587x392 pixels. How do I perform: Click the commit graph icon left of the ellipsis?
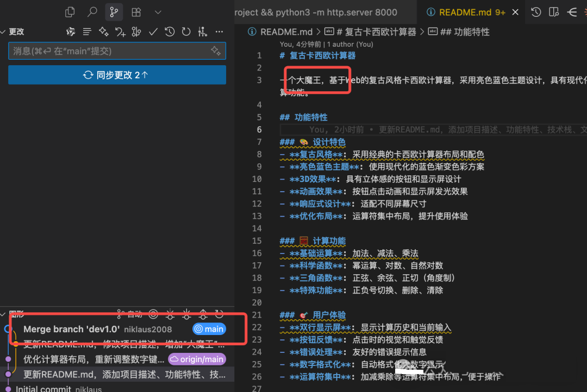coord(203,32)
